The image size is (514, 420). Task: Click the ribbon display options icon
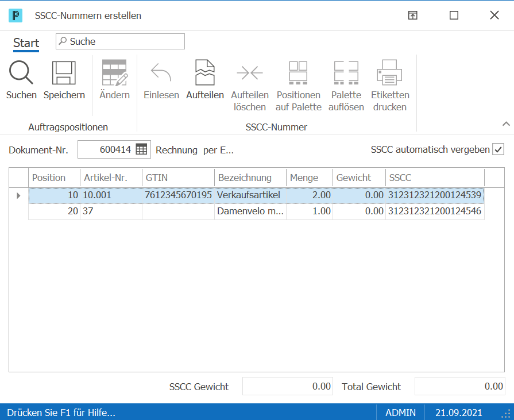coord(413,15)
